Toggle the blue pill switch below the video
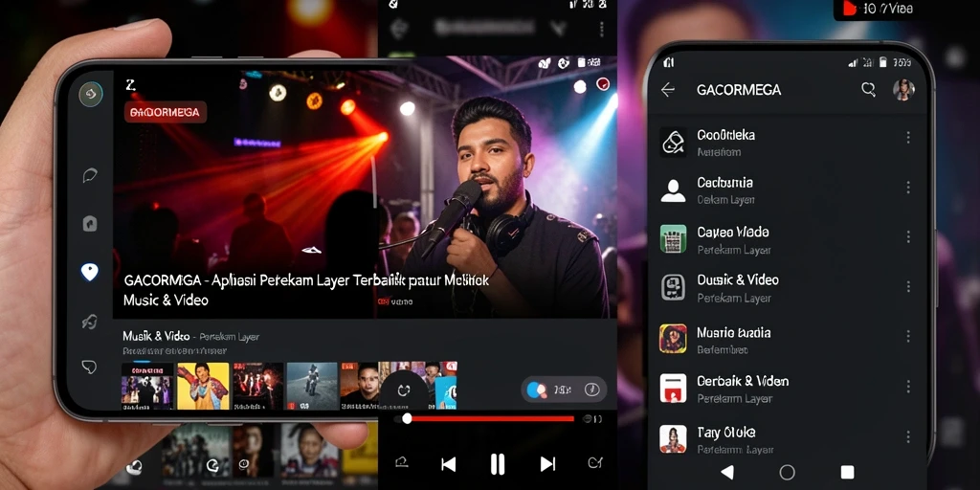 coord(536,390)
